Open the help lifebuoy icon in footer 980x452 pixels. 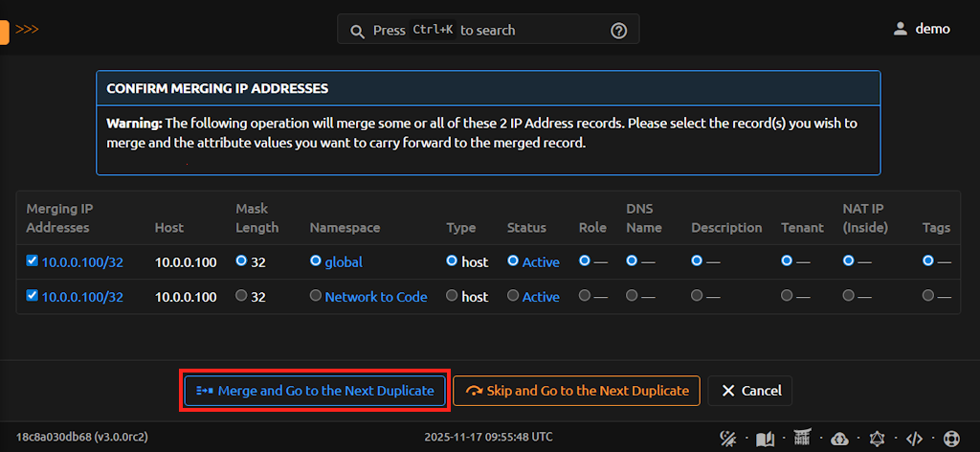pyautogui.click(x=951, y=439)
